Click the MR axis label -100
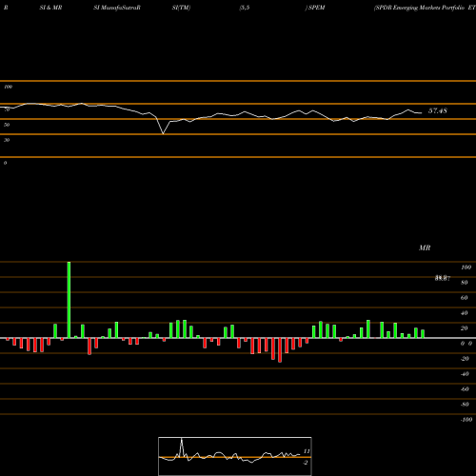 (466, 420)
